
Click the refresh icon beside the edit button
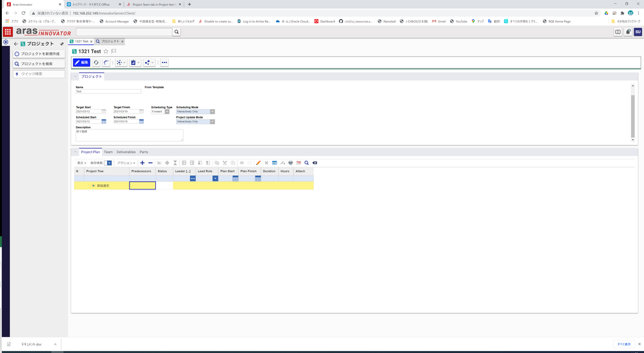click(96, 62)
